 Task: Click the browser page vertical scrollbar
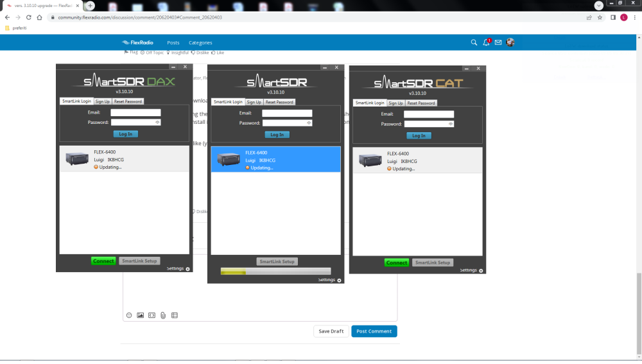click(639, 315)
